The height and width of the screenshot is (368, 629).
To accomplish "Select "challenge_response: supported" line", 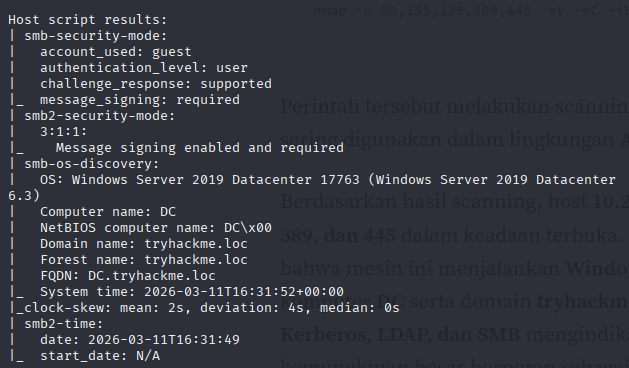I will point(156,84).
